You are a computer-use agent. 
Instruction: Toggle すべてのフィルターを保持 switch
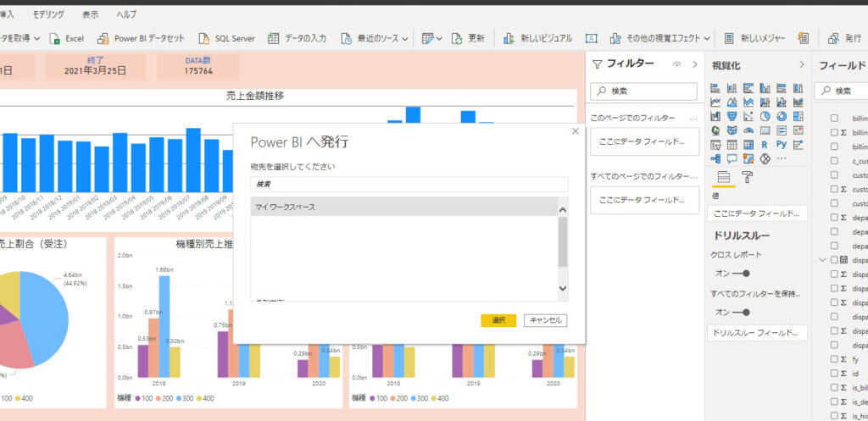tap(741, 313)
